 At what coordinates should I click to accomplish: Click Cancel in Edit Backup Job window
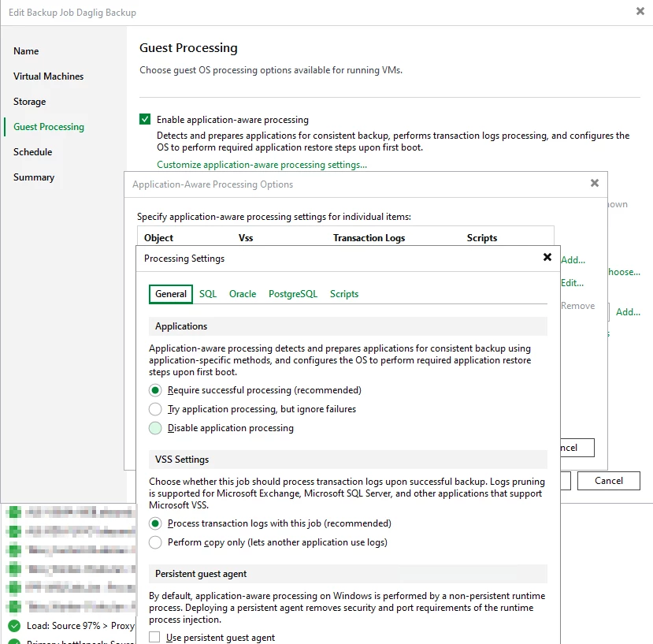(x=608, y=481)
